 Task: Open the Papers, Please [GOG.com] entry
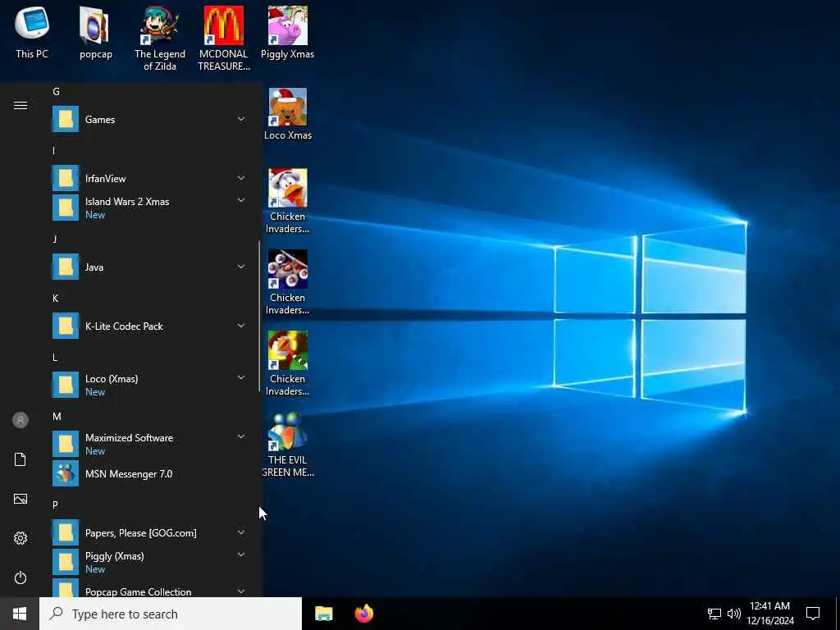click(x=148, y=533)
